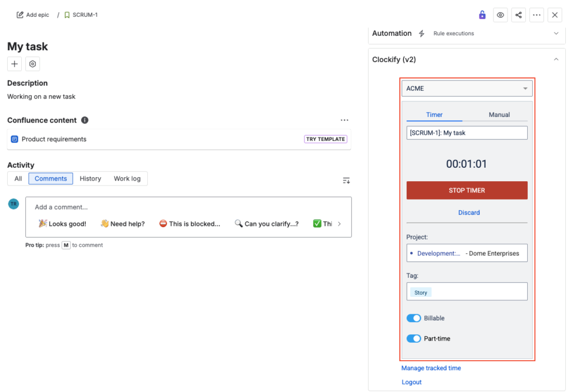Click the info icon beside Confluence content
Image resolution: width=573 pixels, height=392 pixels.
(x=84, y=120)
